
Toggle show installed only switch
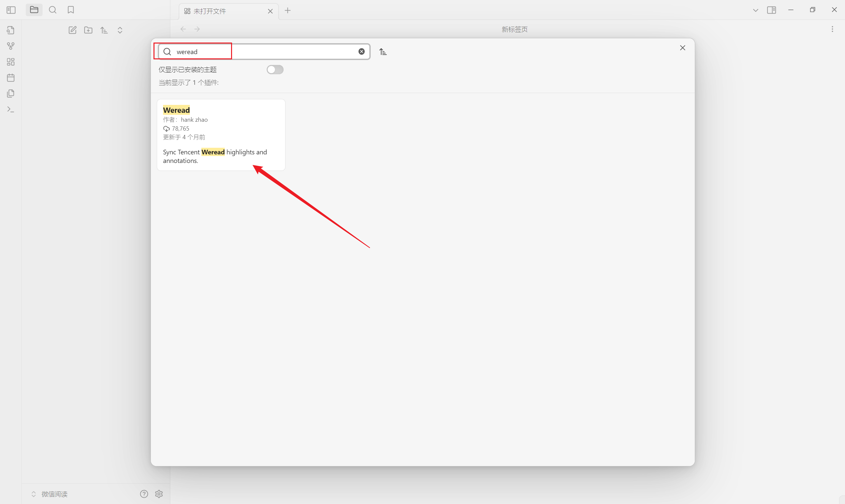pyautogui.click(x=275, y=70)
